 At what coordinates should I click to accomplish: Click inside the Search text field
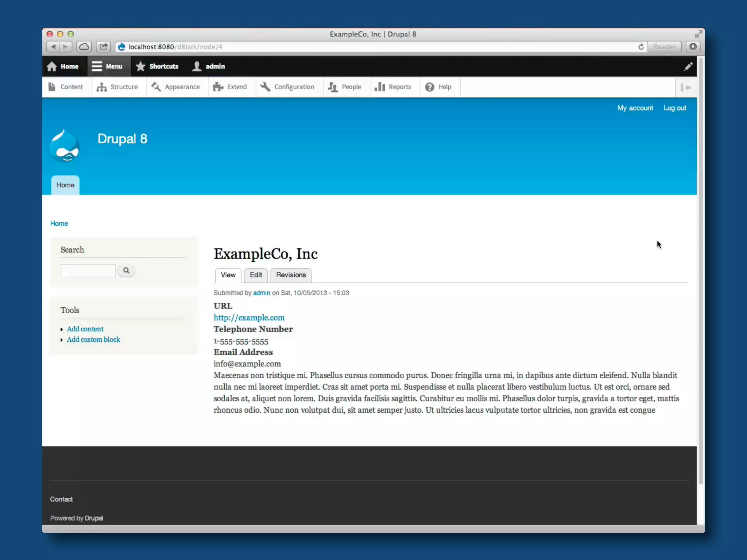pyautogui.click(x=88, y=271)
